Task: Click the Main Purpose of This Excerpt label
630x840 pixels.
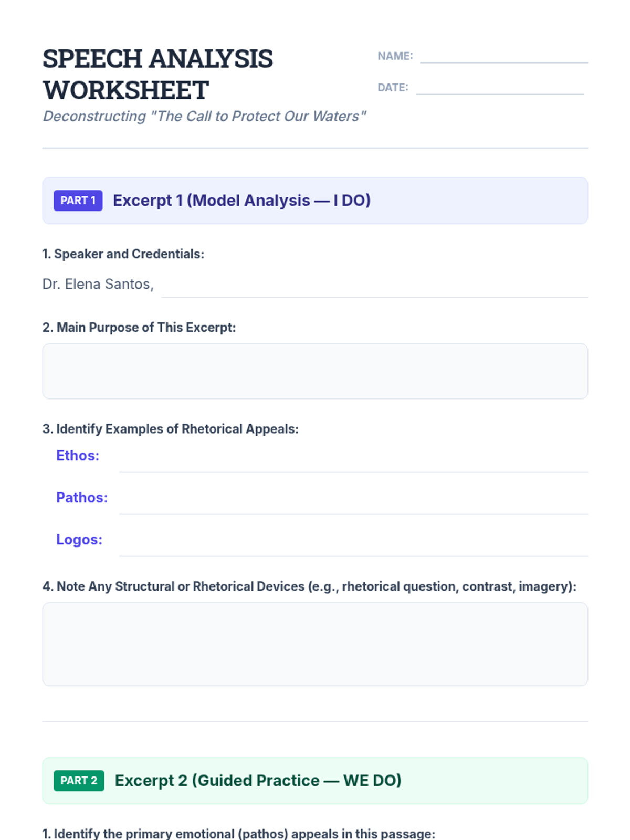Action: coord(139,328)
